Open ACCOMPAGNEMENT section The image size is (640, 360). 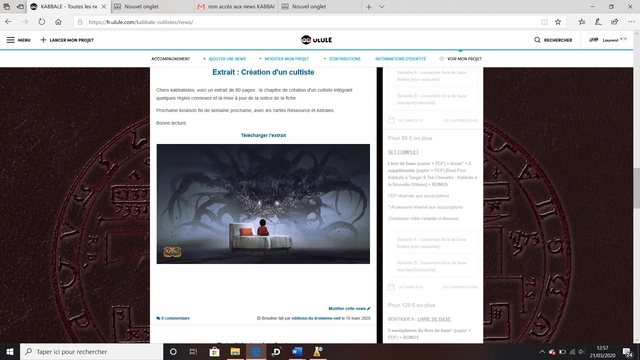pos(171,59)
